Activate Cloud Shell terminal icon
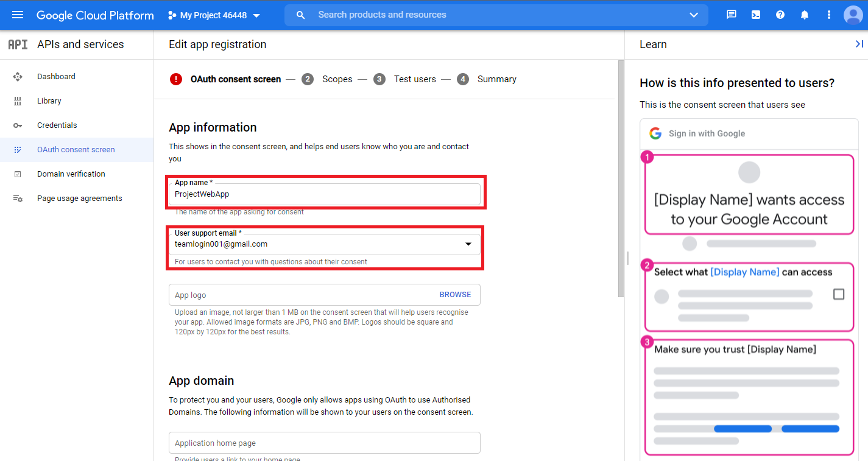 coord(756,15)
